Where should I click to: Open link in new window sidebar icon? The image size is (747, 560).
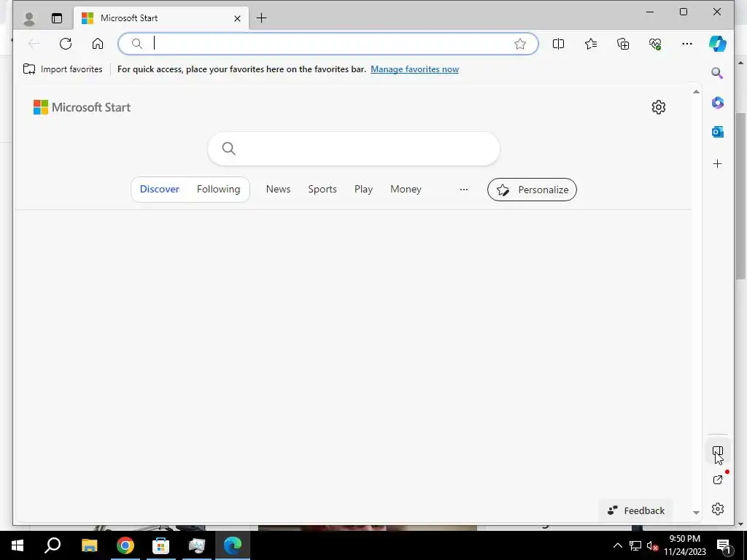coord(718,480)
